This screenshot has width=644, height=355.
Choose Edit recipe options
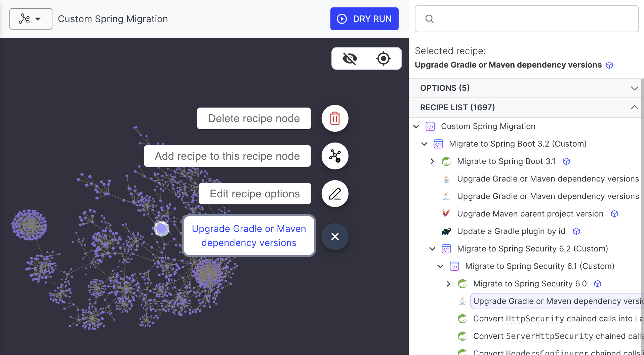(255, 194)
